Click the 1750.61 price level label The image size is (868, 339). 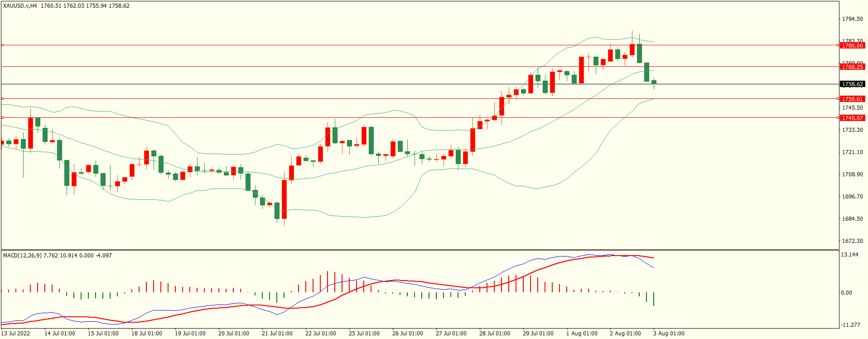[x=852, y=99]
